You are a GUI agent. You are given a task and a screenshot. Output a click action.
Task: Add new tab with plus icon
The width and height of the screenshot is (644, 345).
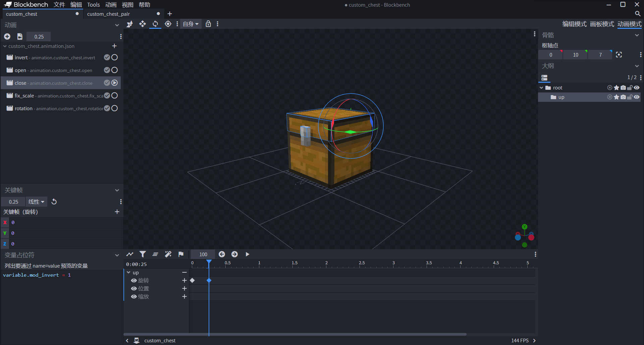click(170, 14)
